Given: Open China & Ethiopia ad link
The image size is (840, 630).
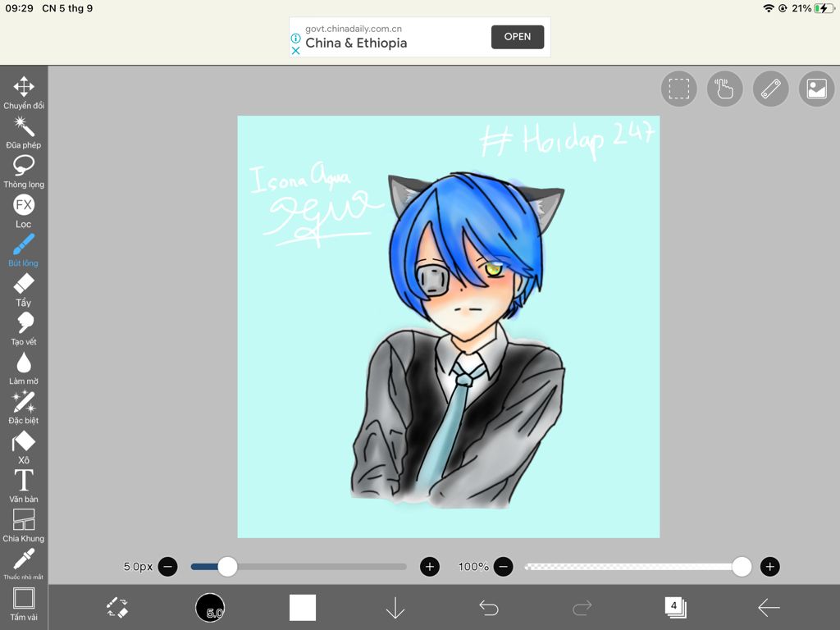Looking at the screenshot, I should coord(356,43).
